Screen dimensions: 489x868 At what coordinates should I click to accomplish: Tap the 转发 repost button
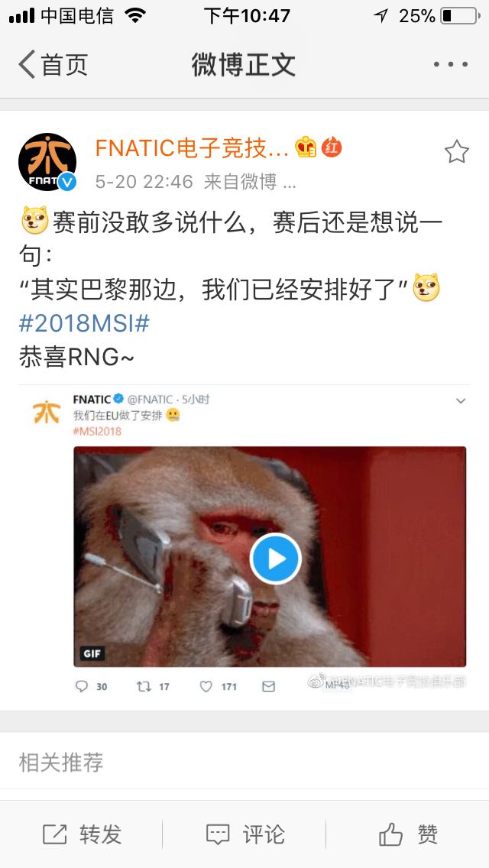82,834
